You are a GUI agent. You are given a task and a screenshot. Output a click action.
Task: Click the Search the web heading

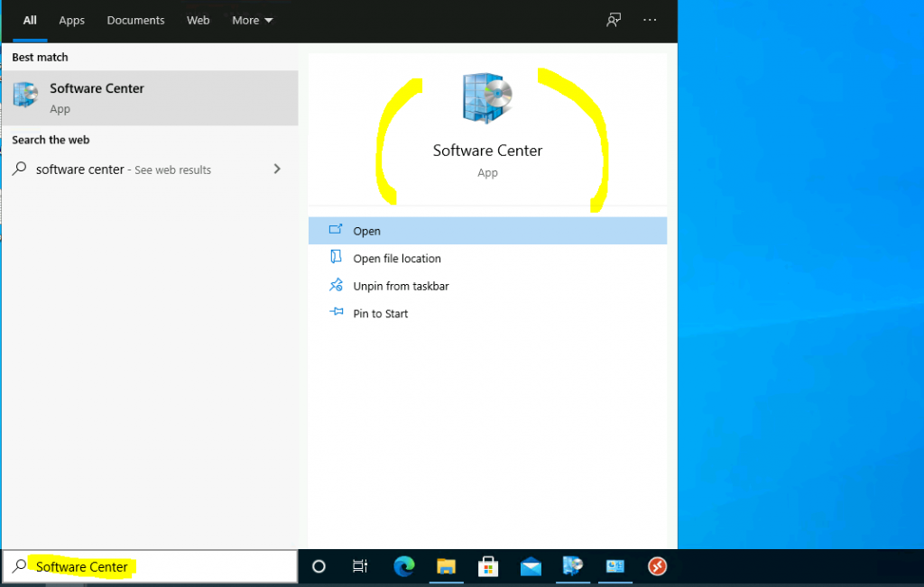click(51, 140)
